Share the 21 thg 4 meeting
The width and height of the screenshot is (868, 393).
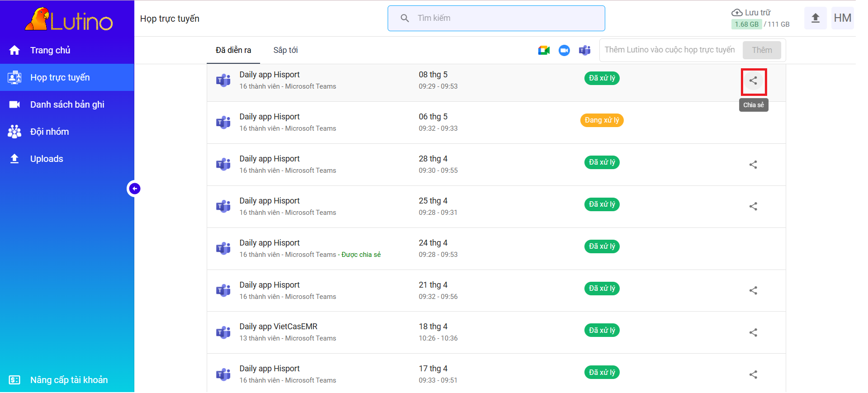click(753, 290)
